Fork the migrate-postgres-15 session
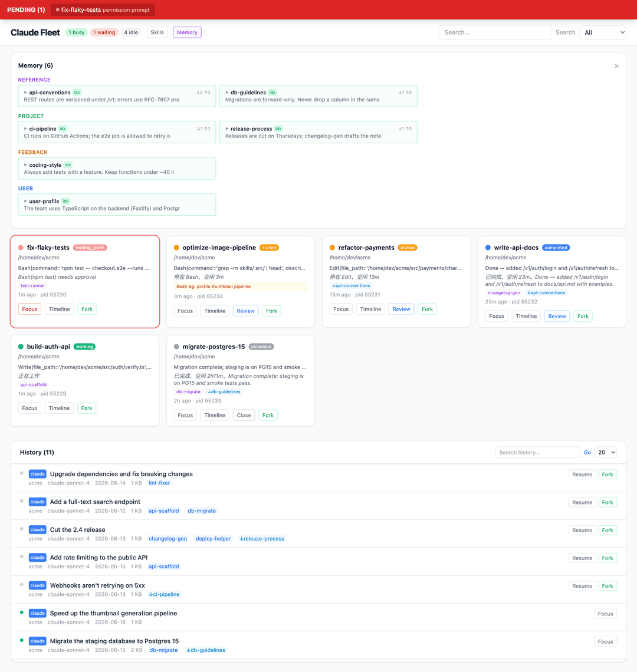Image resolution: width=637 pixels, height=672 pixels. pyautogui.click(x=268, y=416)
